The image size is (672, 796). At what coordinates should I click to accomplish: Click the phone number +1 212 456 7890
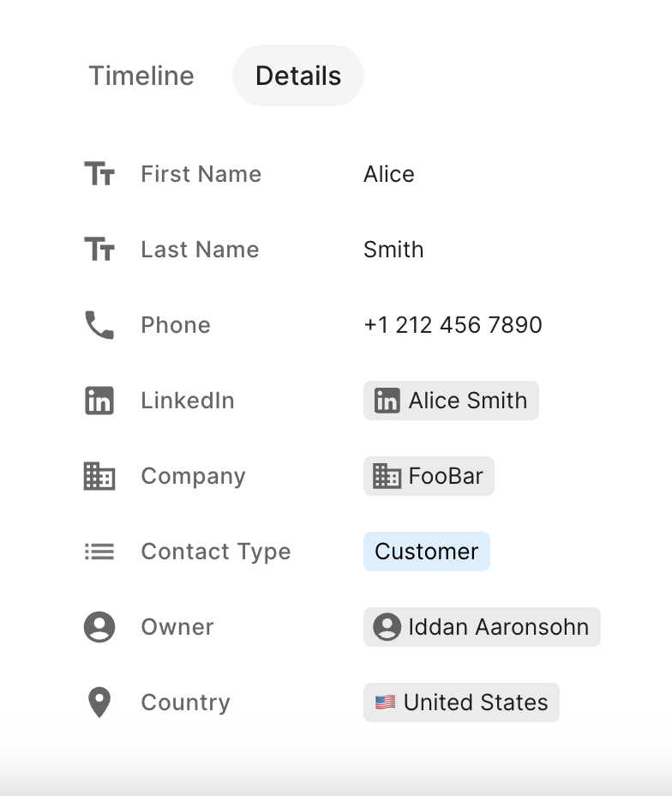click(x=453, y=325)
